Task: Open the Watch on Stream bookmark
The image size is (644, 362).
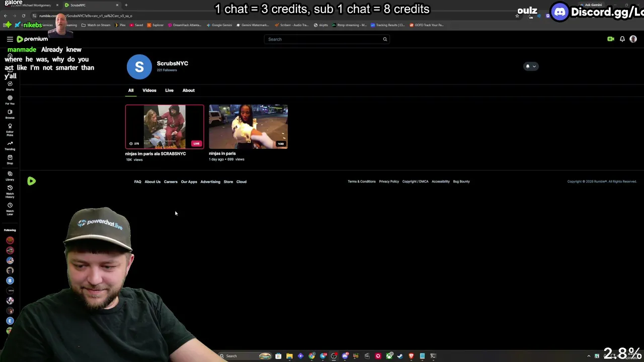Action: click(96, 25)
